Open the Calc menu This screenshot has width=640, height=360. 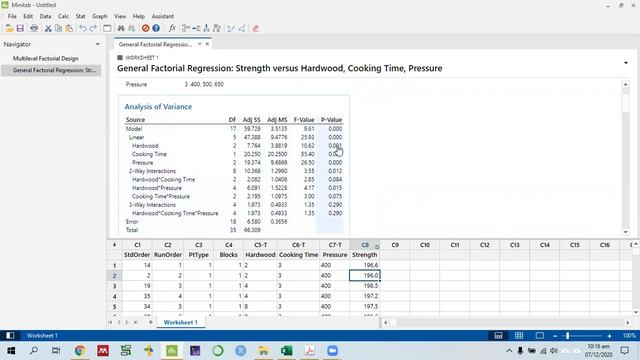(63, 16)
